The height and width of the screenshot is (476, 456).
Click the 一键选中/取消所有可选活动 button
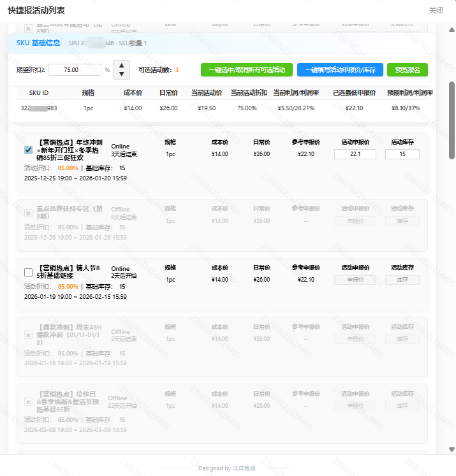(247, 70)
